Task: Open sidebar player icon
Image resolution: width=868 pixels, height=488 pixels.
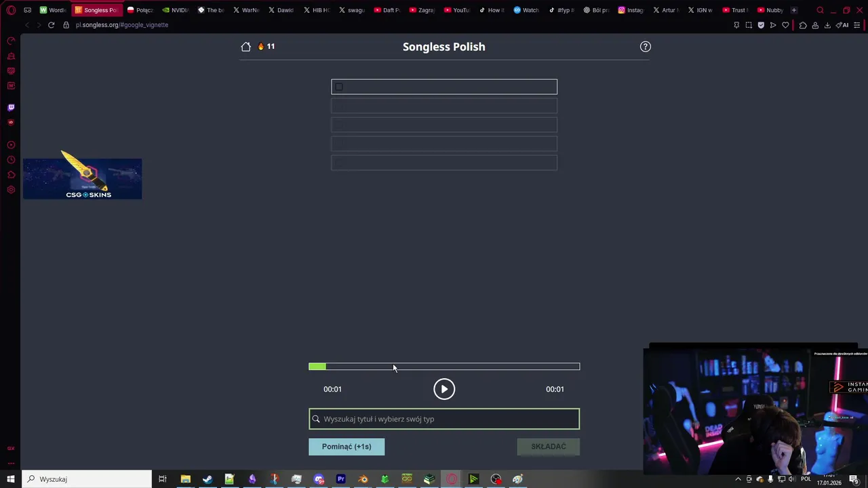Action: tap(11, 145)
